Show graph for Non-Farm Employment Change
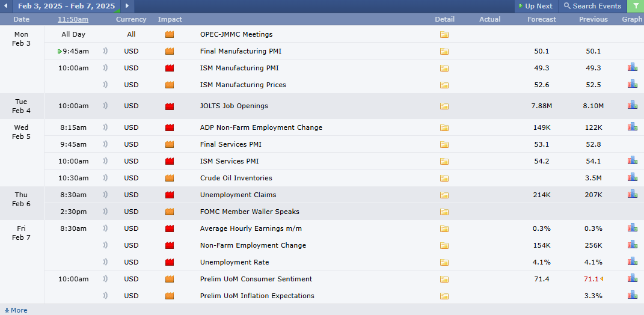Screen dimensions: 644x315 click(x=632, y=245)
